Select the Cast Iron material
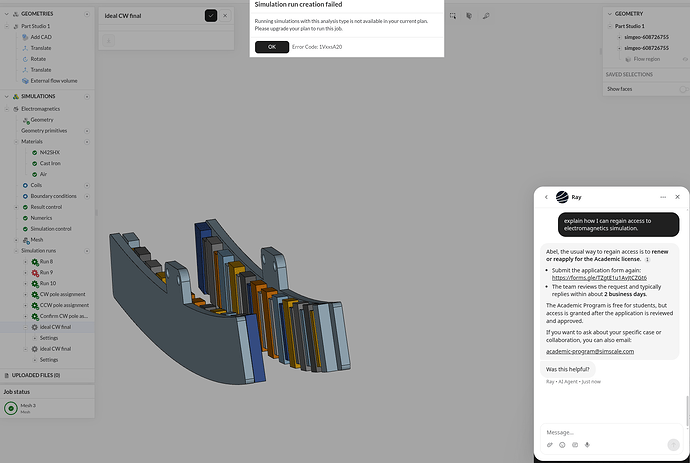 pos(50,163)
